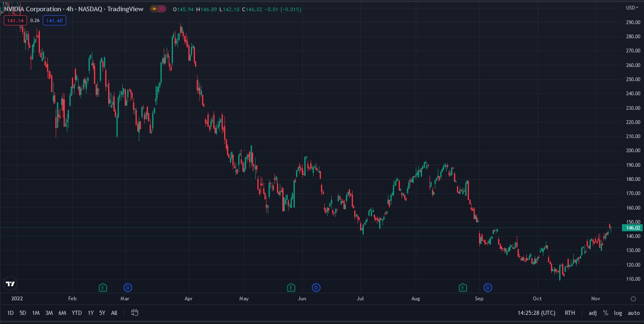Viewport: 644px width, 324px height.
Task: Select the YTD date range
Action: point(76,313)
